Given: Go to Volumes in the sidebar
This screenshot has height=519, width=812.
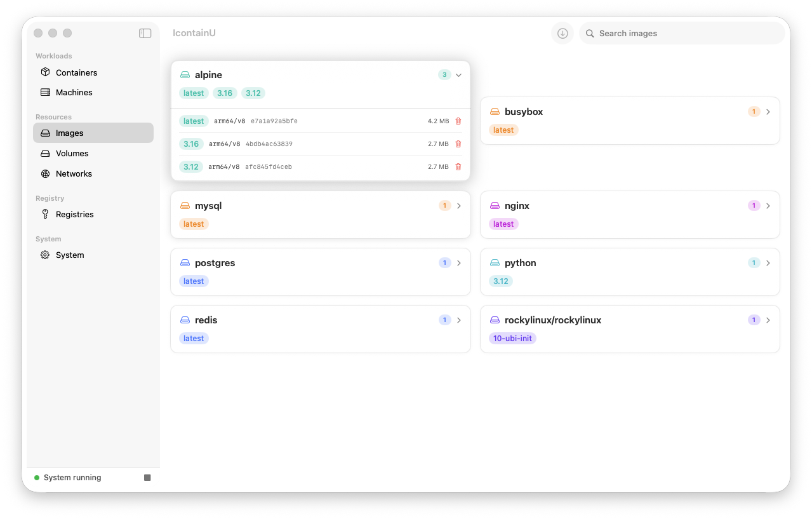Looking at the screenshot, I should click(x=93, y=153).
